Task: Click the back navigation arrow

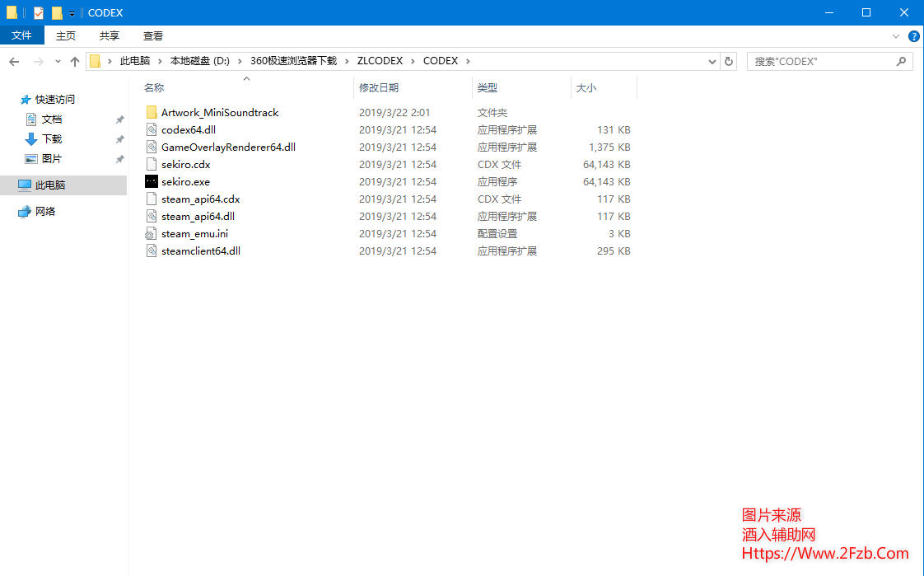Action: (x=13, y=61)
